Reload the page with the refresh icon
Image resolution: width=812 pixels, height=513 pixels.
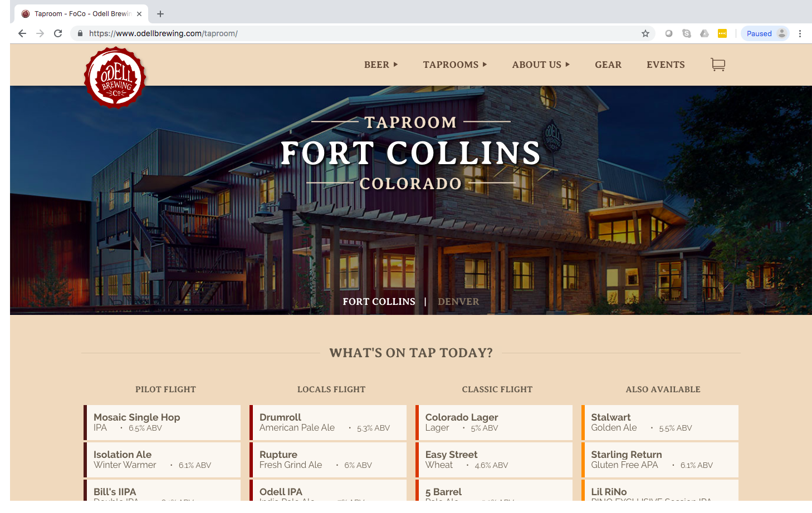coord(58,33)
